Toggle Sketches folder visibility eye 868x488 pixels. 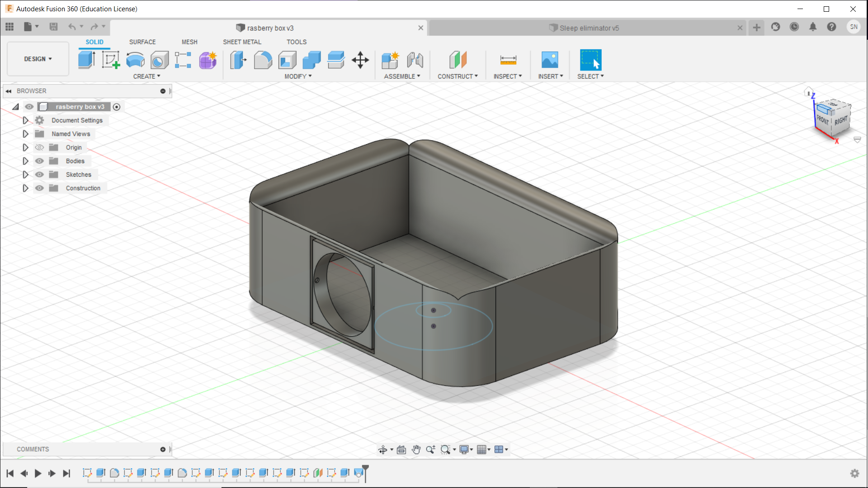tap(40, 174)
